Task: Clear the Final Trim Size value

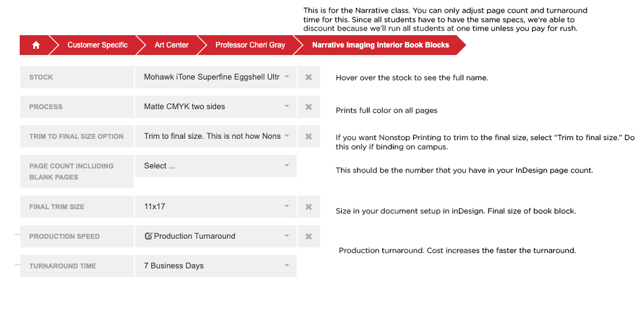Action: pos(309,207)
